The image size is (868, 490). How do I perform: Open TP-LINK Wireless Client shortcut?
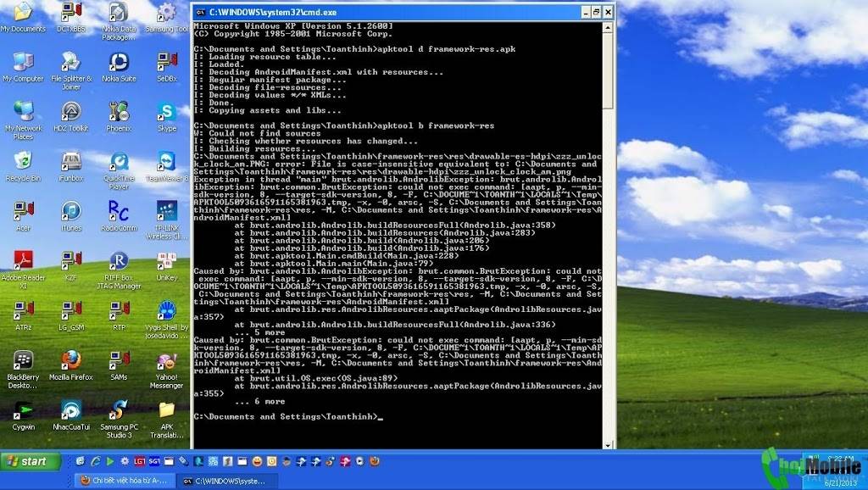coord(167,220)
